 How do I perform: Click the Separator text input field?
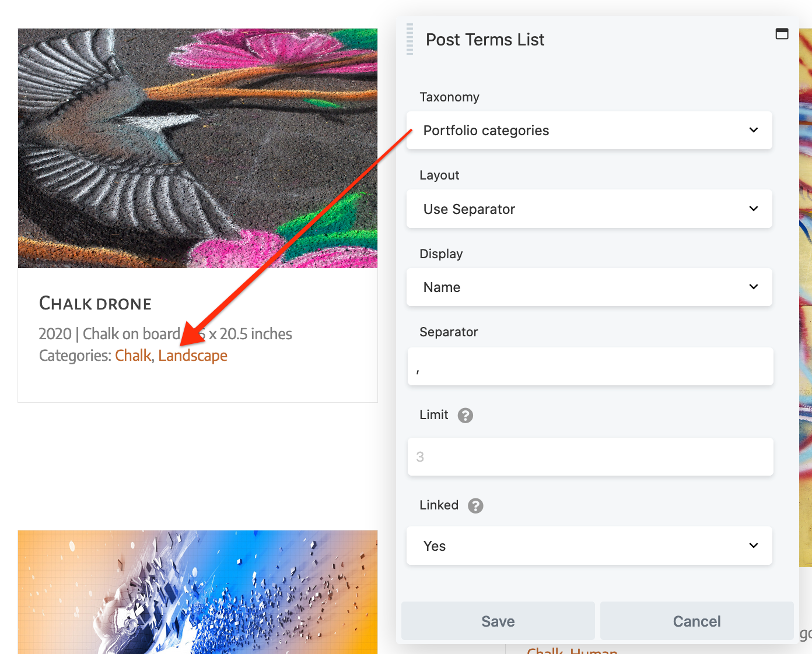click(x=590, y=367)
